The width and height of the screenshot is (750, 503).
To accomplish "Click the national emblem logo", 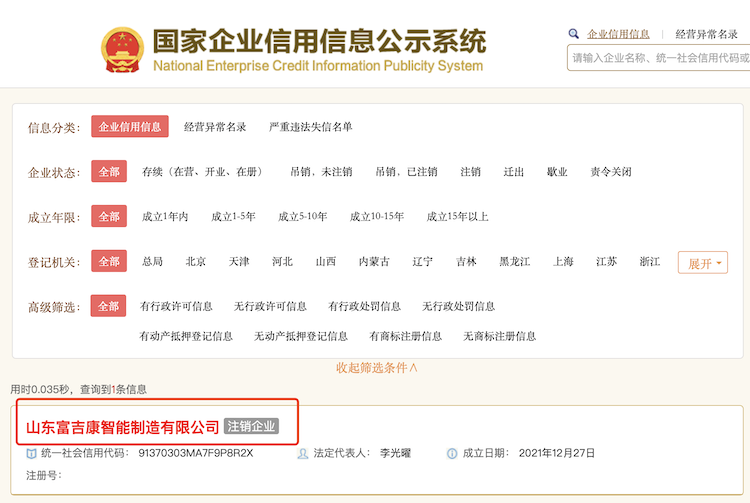I will tap(122, 50).
